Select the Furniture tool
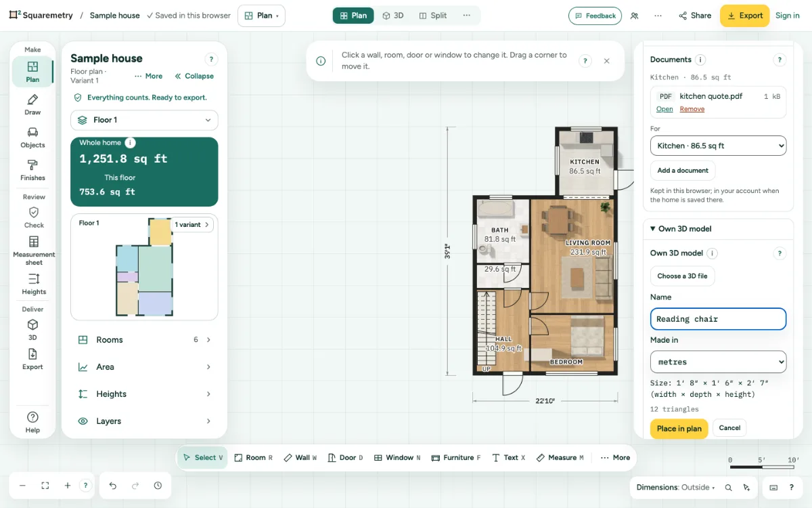This screenshot has height=508, width=812. [x=456, y=458]
